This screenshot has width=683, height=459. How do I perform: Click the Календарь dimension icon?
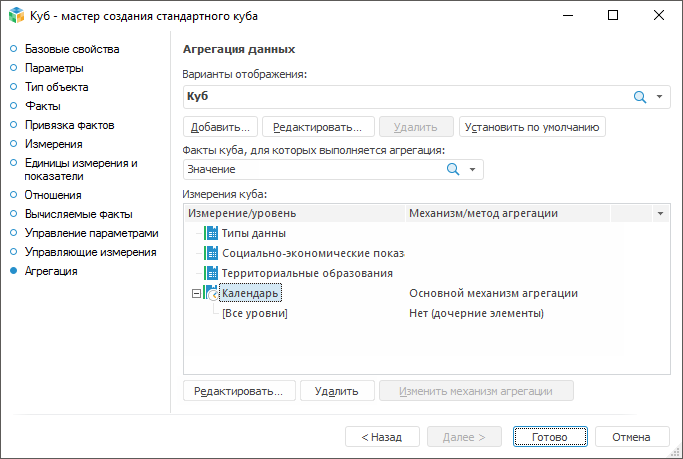pos(211,293)
